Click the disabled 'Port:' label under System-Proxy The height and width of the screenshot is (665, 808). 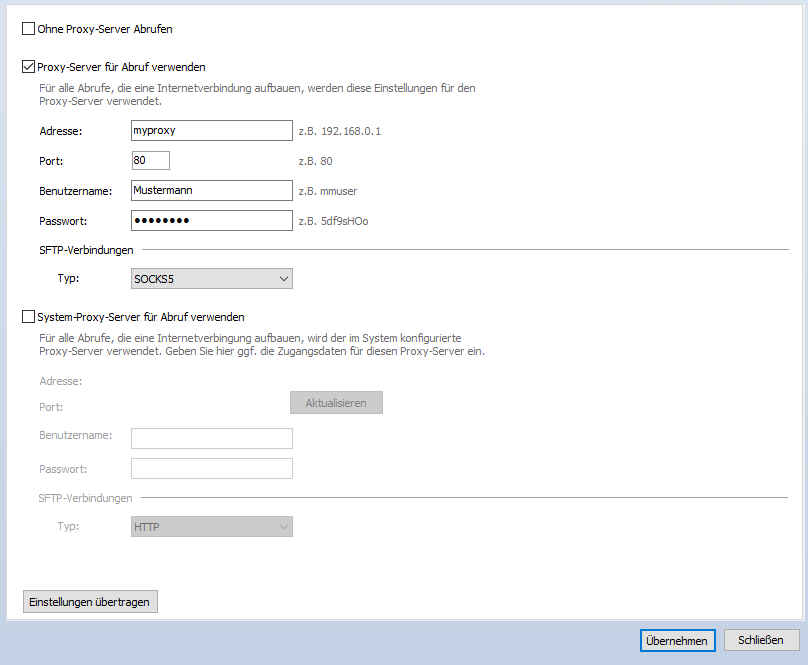point(52,407)
